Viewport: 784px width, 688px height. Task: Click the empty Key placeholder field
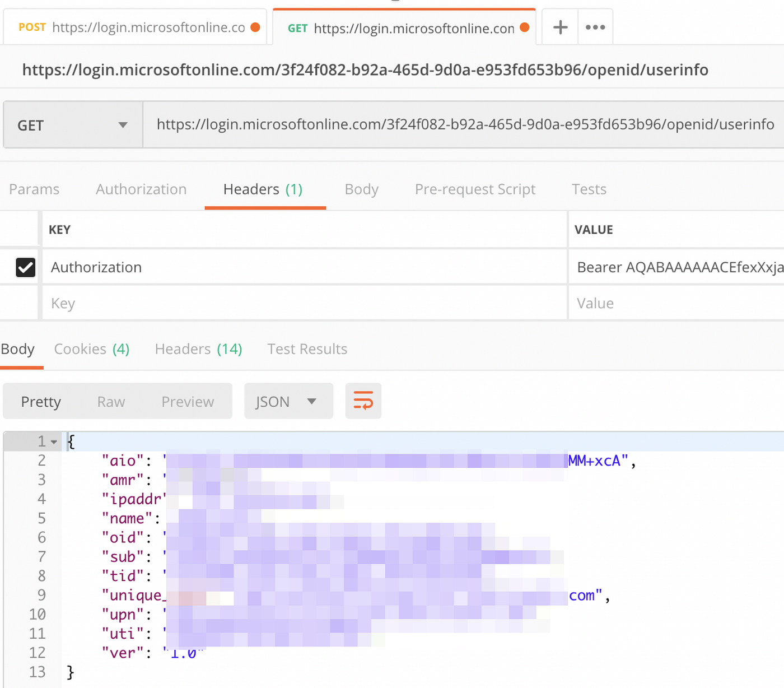coord(305,303)
